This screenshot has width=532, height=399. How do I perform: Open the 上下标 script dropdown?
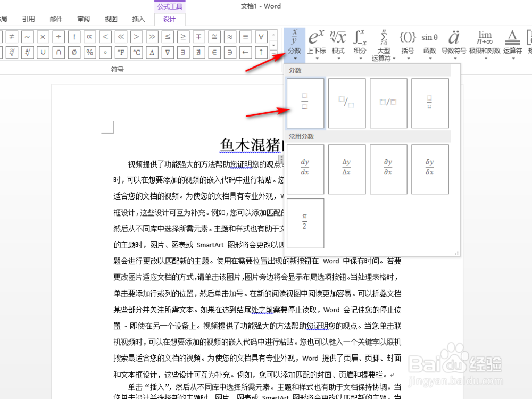[x=316, y=45]
